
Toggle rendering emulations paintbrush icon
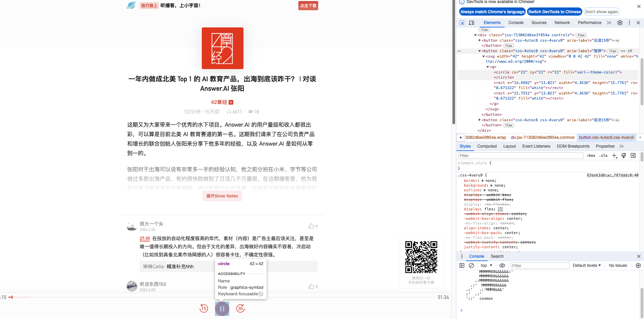click(x=624, y=156)
